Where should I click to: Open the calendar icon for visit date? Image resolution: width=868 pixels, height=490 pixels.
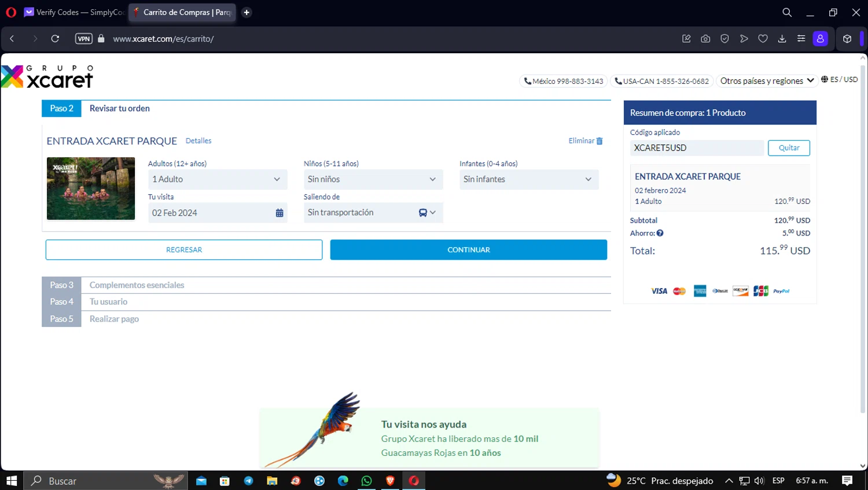pos(279,213)
